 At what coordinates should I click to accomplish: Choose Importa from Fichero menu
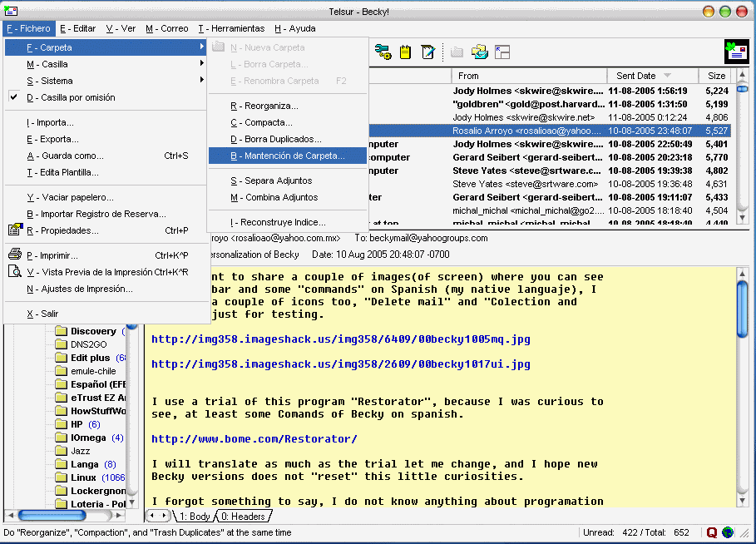tap(106, 122)
